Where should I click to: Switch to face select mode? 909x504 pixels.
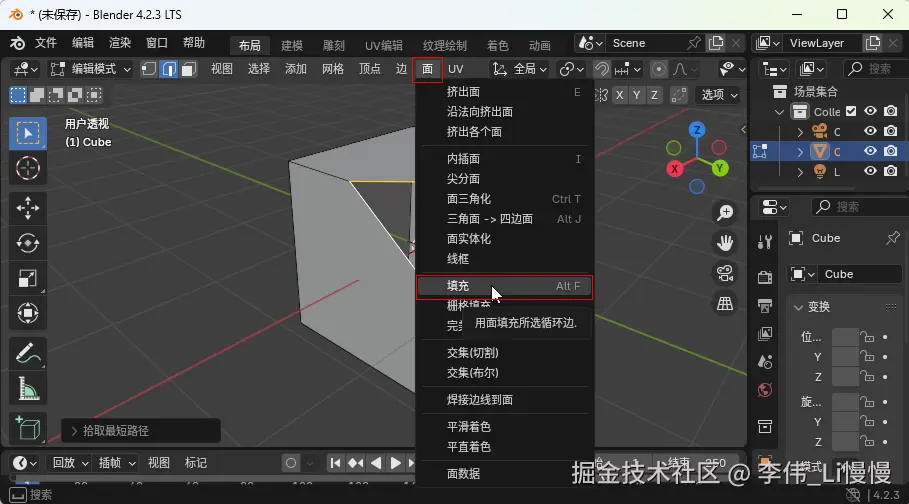[x=188, y=70]
